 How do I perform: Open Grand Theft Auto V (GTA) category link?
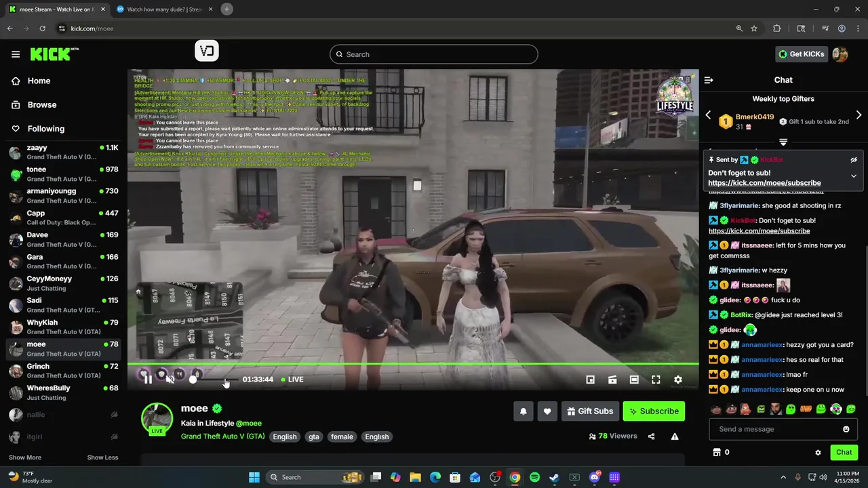[x=222, y=436]
